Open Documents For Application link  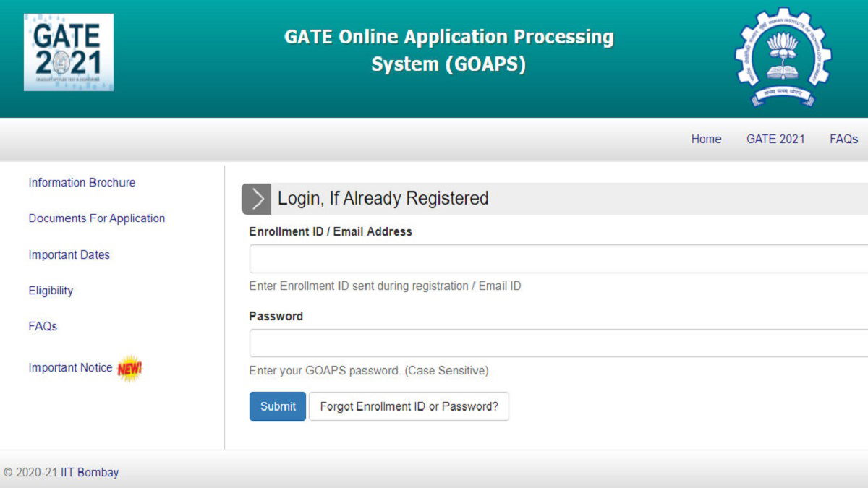(x=97, y=218)
